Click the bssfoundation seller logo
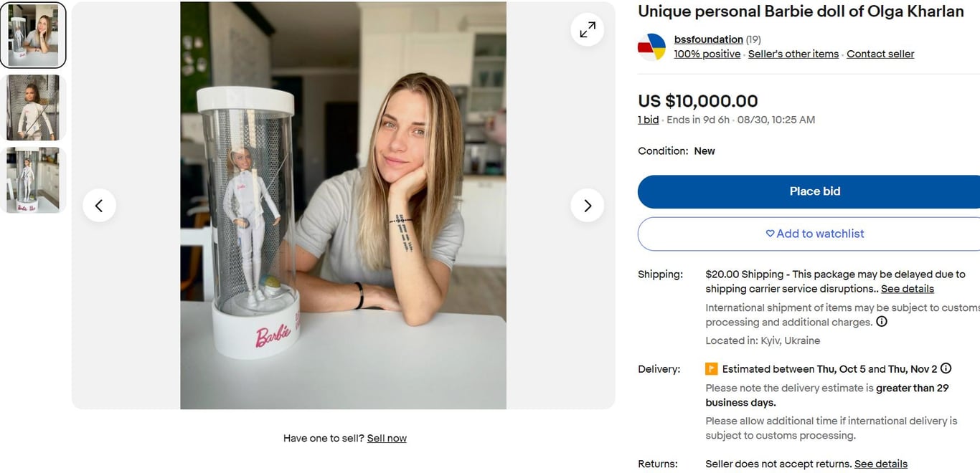Image resolution: width=980 pixels, height=473 pixels. [651, 47]
